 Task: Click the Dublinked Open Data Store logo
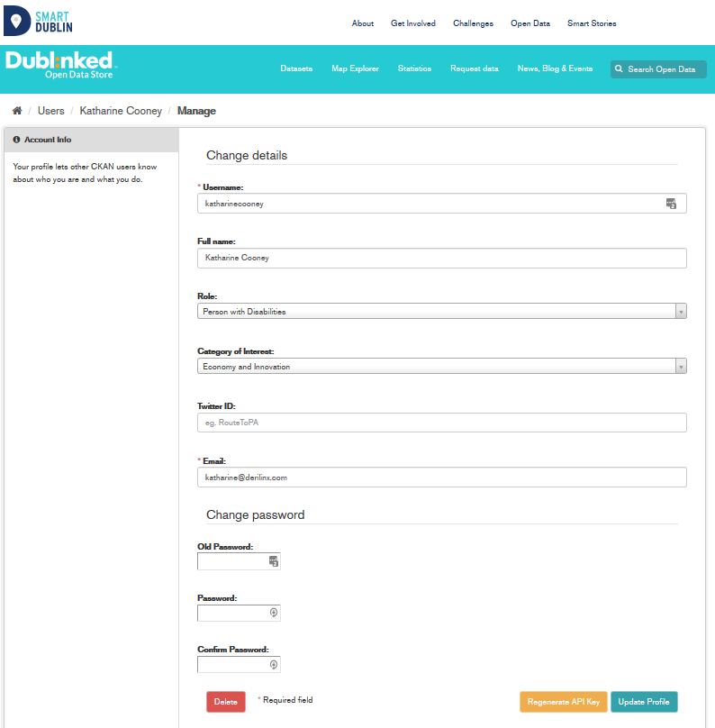point(61,66)
